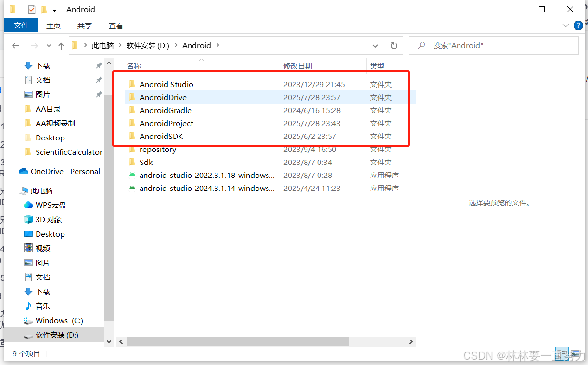
Task: Select AA视频录制 in the navigation pane
Action: click(x=55, y=123)
